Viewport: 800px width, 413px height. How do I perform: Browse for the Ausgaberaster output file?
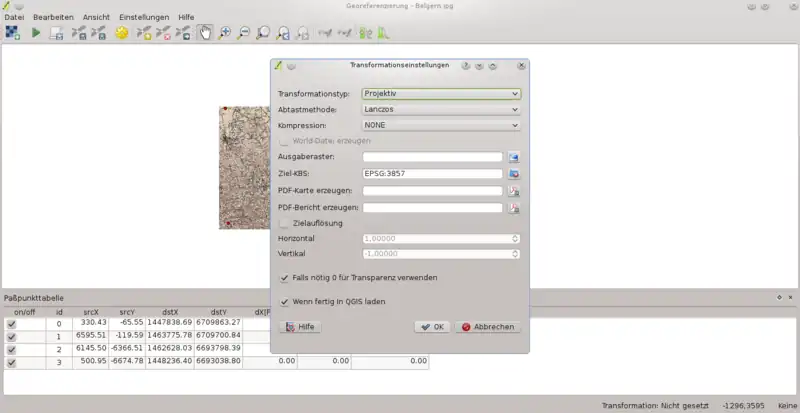pos(514,157)
